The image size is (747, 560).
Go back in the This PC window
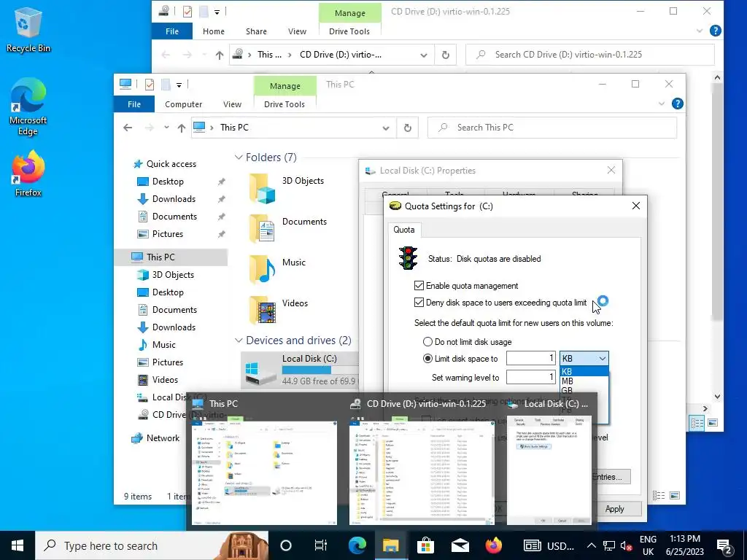pyautogui.click(x=128, y=128)
